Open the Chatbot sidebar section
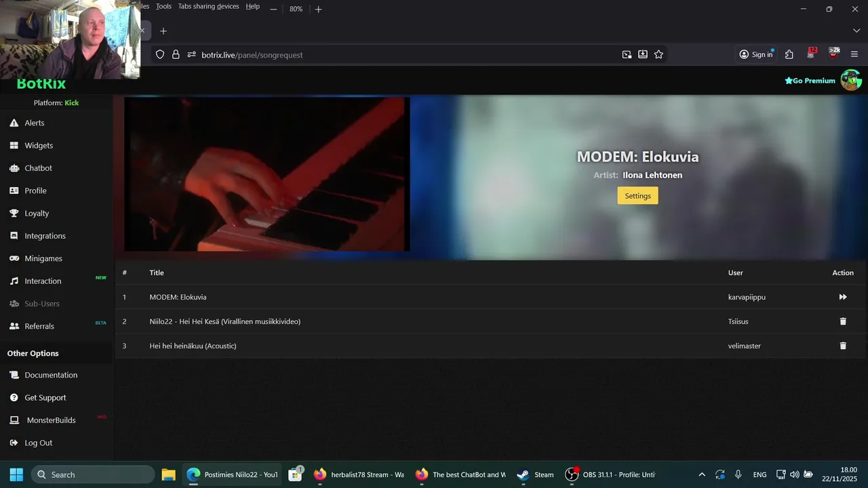Image resolution: width=868 pixels, height=488 pixels. [x=38, y=168]
